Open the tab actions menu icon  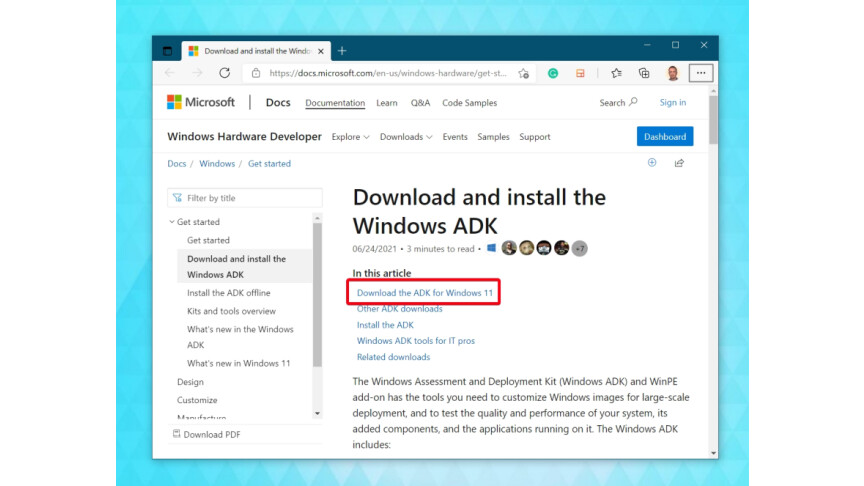tap(168, 51)
